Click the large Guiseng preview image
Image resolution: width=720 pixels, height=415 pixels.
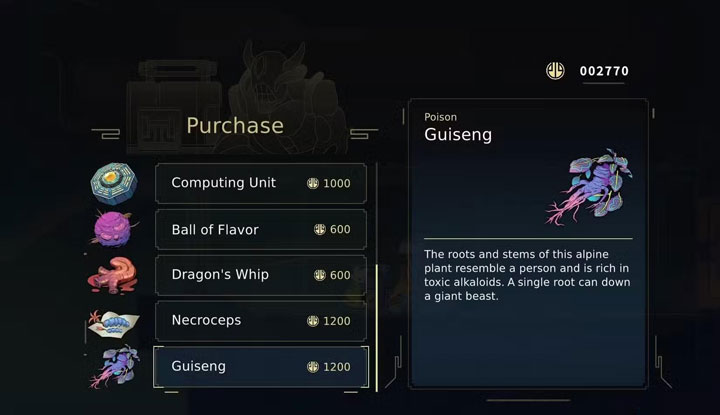(589, 186)
